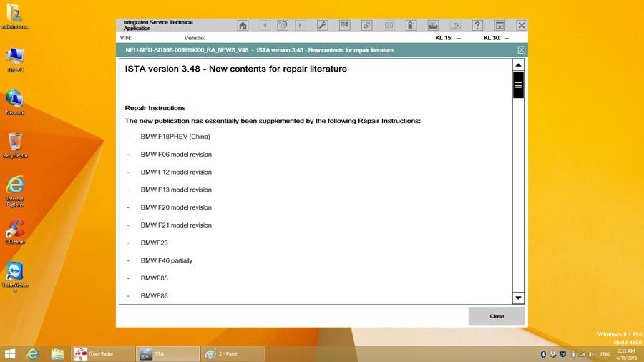Image resolution: width=644 pixels, height=362 pixels.
Task: Click the envelope message icon in toolbar
Action: point(389,26)
